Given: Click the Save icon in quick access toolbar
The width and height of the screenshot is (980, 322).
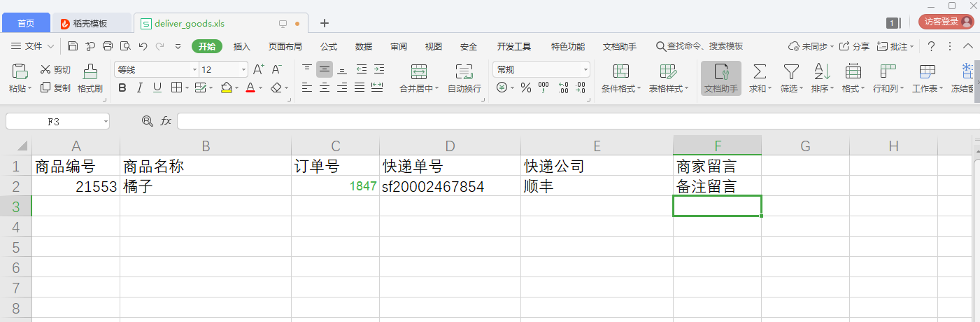Looking at the screenshot, I should 73,46.
